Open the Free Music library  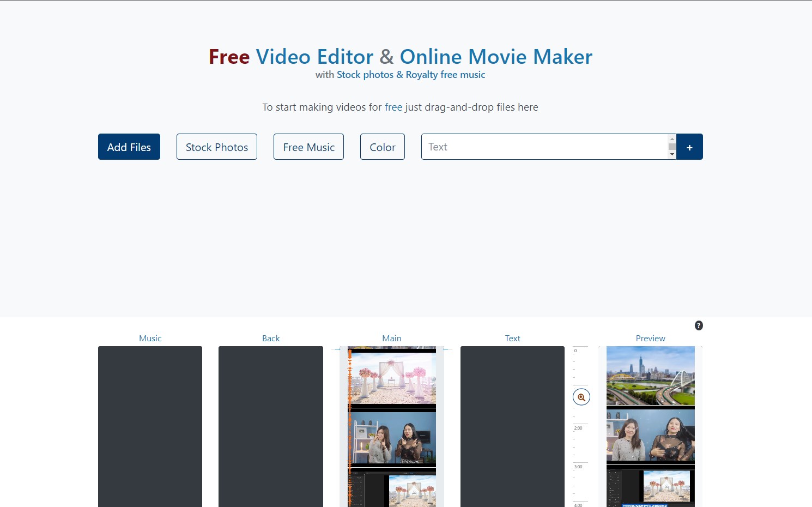point(308,147)
